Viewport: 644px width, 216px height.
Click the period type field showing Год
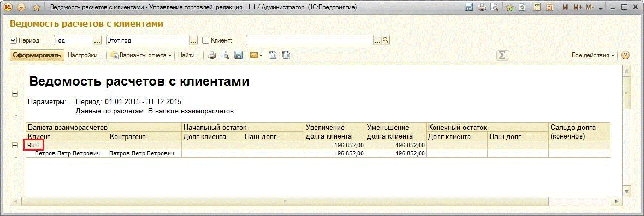[x=74, y=40]
